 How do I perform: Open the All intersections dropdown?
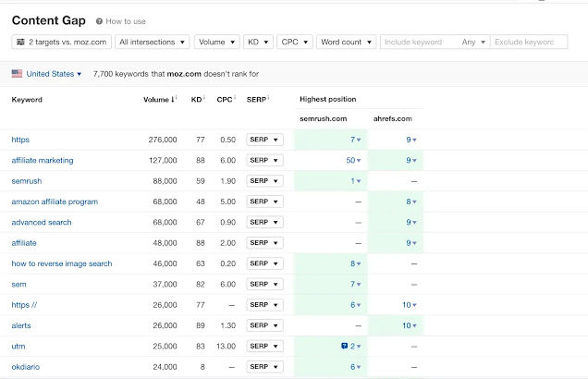152,42
